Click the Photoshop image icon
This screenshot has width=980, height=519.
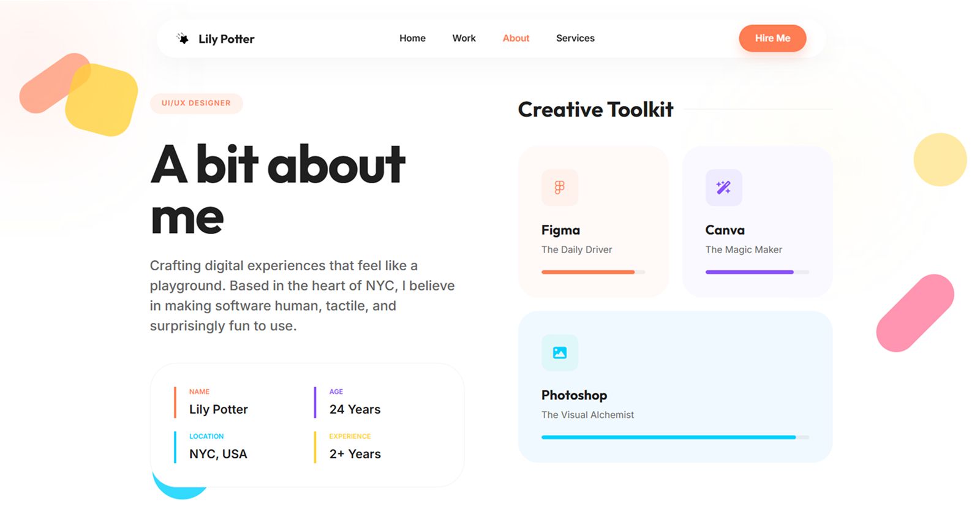click(x=559, y=353)
